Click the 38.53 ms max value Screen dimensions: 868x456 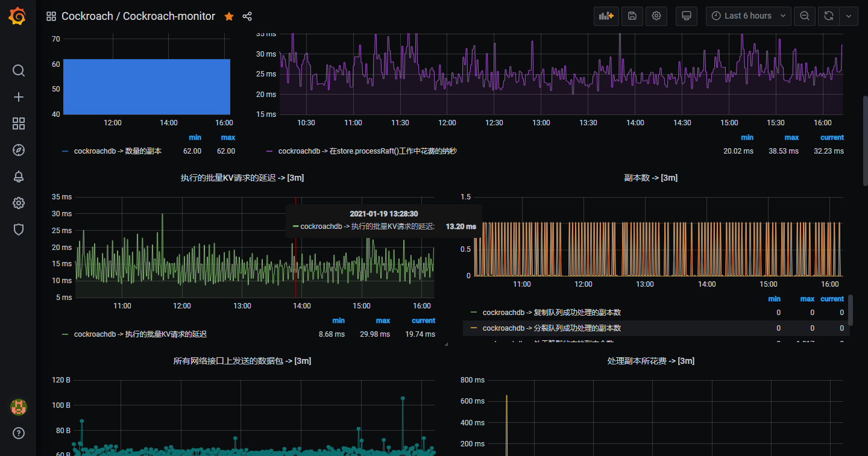coord(784,151)
